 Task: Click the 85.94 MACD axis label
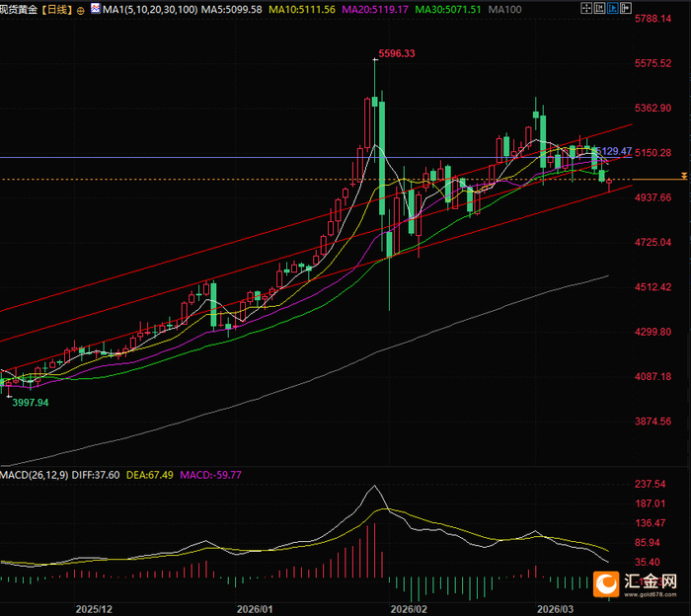(x=647, y=543)
